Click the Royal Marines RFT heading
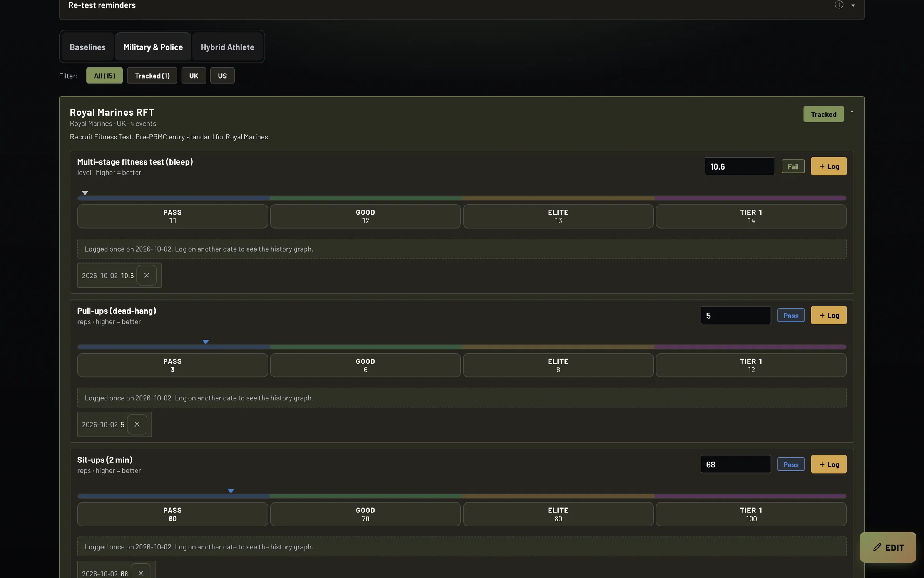This screenshot has width=924, height=578. (112, 112)
